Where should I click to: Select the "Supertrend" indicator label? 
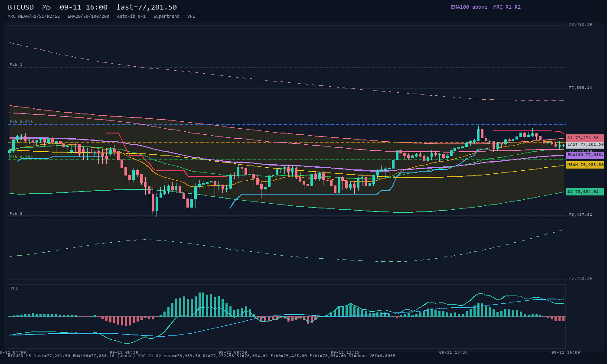point(166,16)
